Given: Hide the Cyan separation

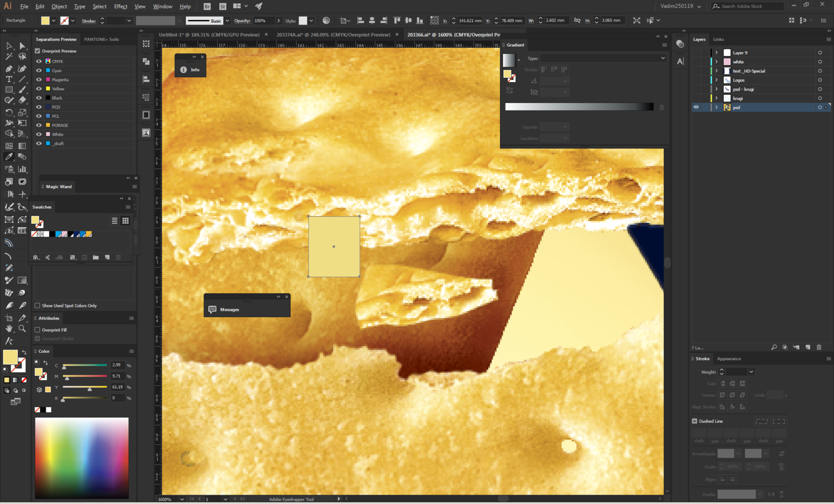Looking at the screenshot, I should [x=39, y=71].
